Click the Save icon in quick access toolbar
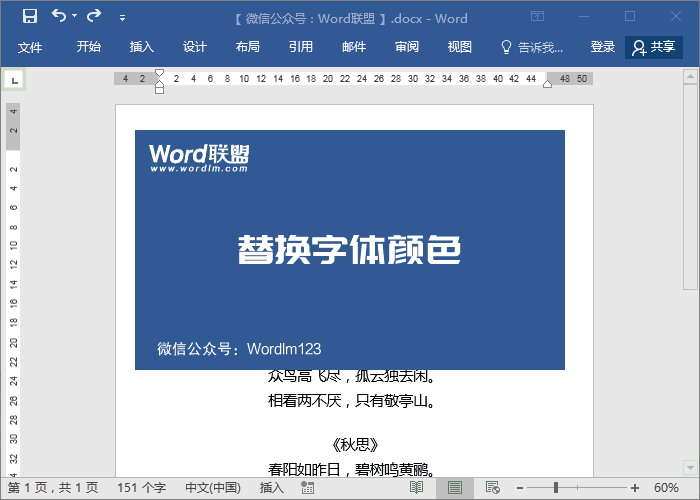The height and width of the screenshot is (500, 700). tap(30, 17)
